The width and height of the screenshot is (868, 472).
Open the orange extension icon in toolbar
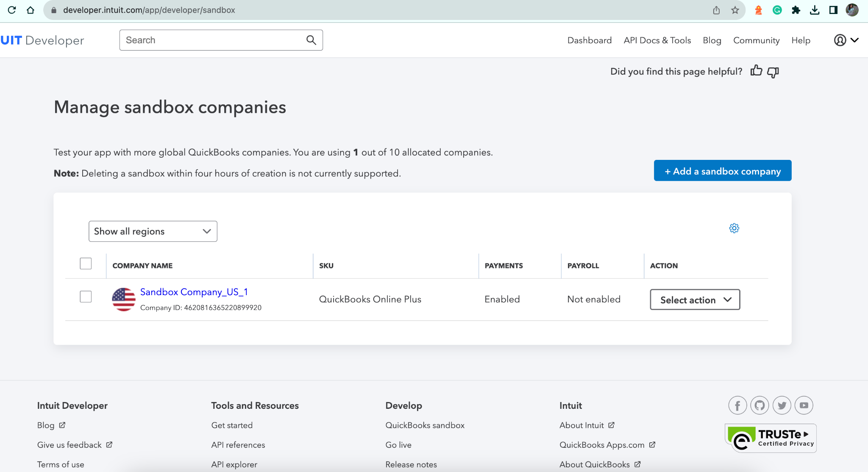tap(759, 10)
